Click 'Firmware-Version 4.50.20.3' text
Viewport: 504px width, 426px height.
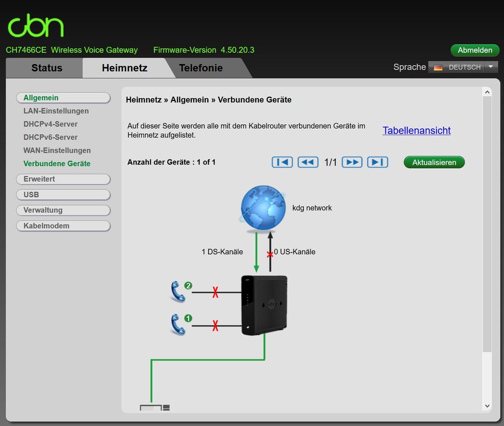(203, 50)
